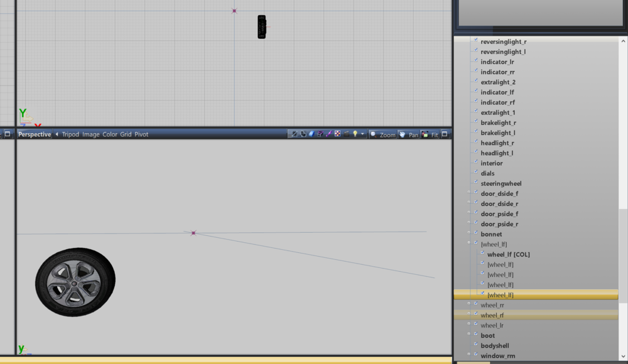This screenshot has height=364, width=628.
Task: Select brakelight_l in the tree
Action: point(498,133)
